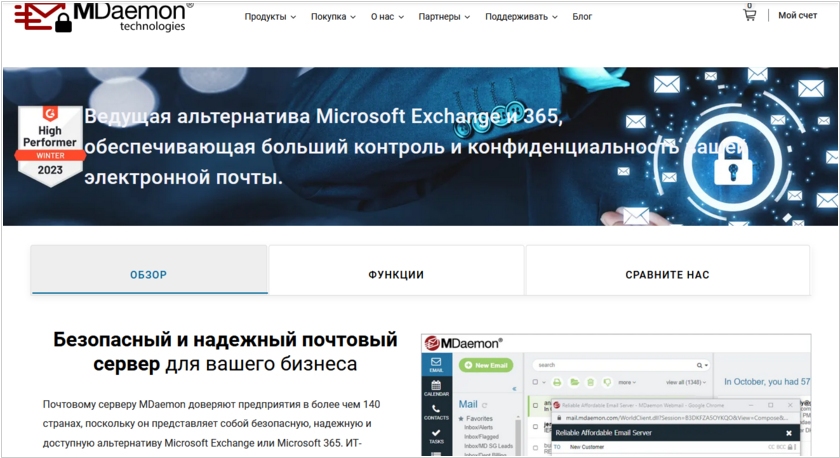
Task: Click the Favorites star icon
Action: tap(461, 419)
